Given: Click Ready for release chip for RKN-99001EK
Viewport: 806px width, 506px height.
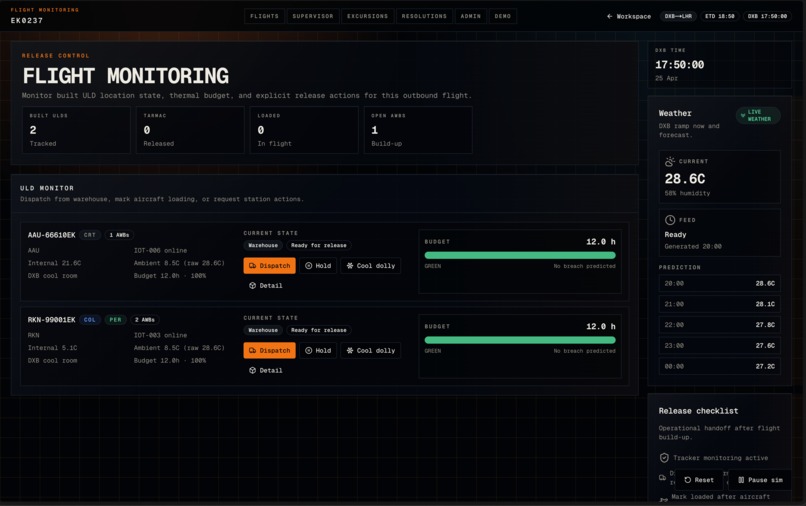Looking at the screenshot, I should tap(319, 330).
